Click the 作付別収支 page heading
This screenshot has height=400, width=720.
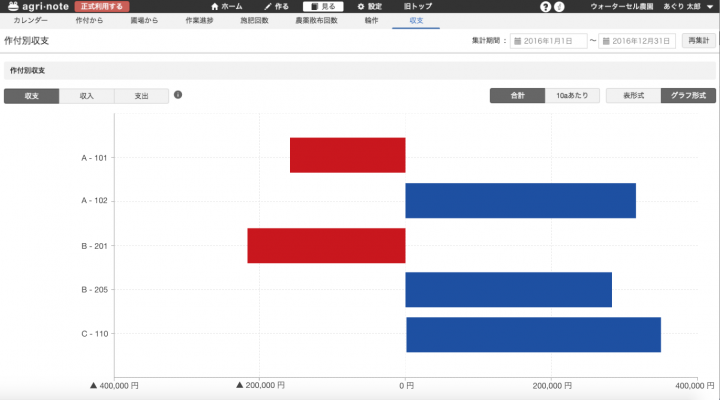coord(27,41)
